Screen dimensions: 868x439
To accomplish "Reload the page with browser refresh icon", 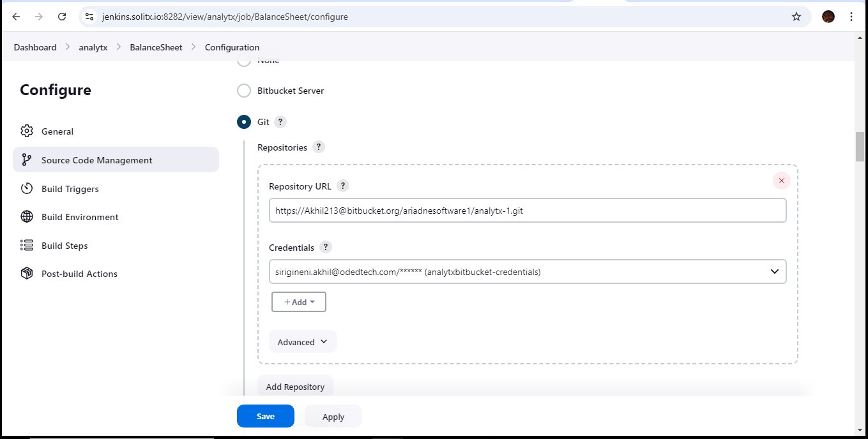I will (62, 17).
